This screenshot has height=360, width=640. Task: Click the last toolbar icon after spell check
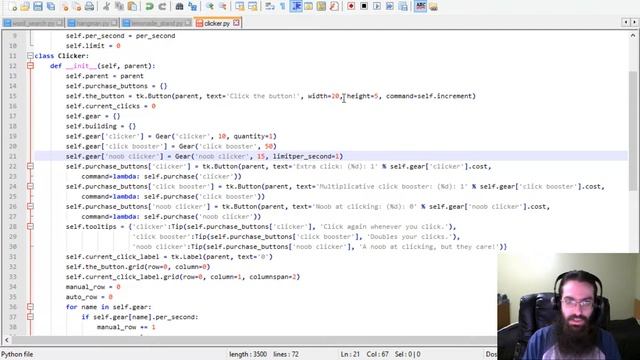(433, 6)
